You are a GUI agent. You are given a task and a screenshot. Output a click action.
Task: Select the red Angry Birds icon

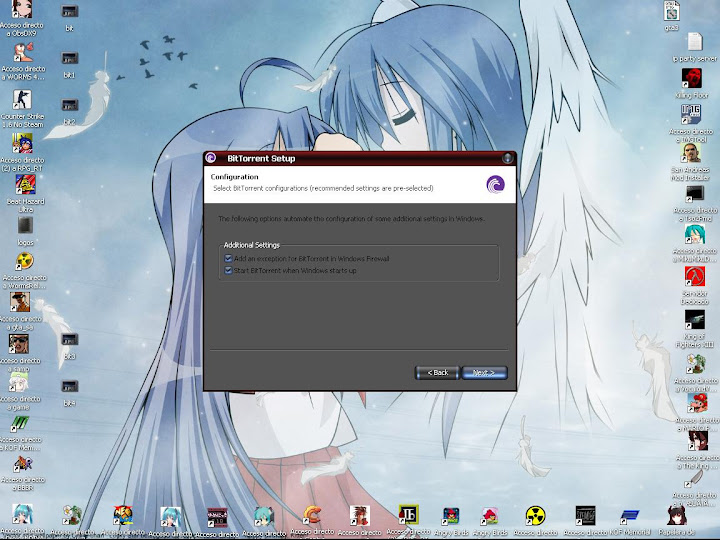point(451,517)
